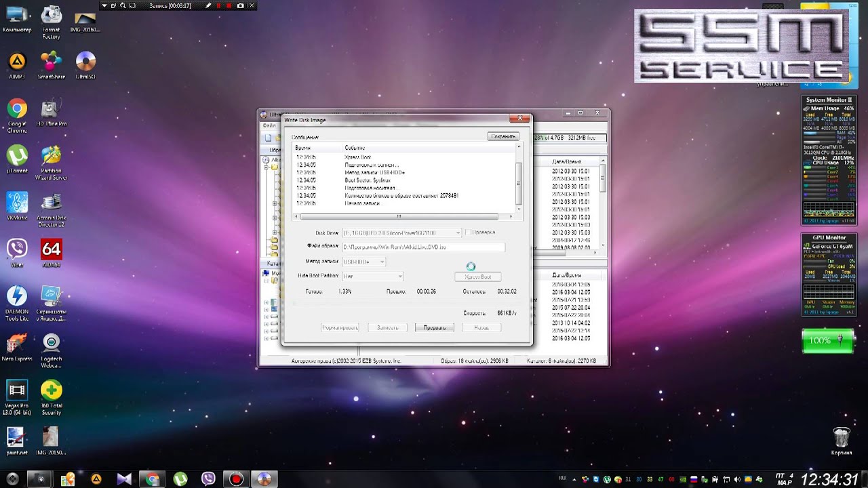Launch Format Factory from the desktop

[x=51, y=22]
